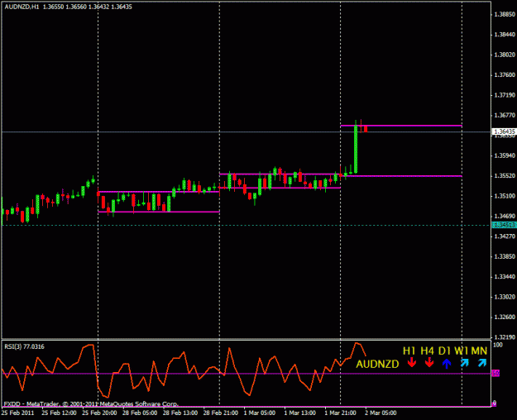The height and width of the screenshot is (420, 517).
Task: Click the 25 Feb 2011 time label
Action: tap(18, 413)
